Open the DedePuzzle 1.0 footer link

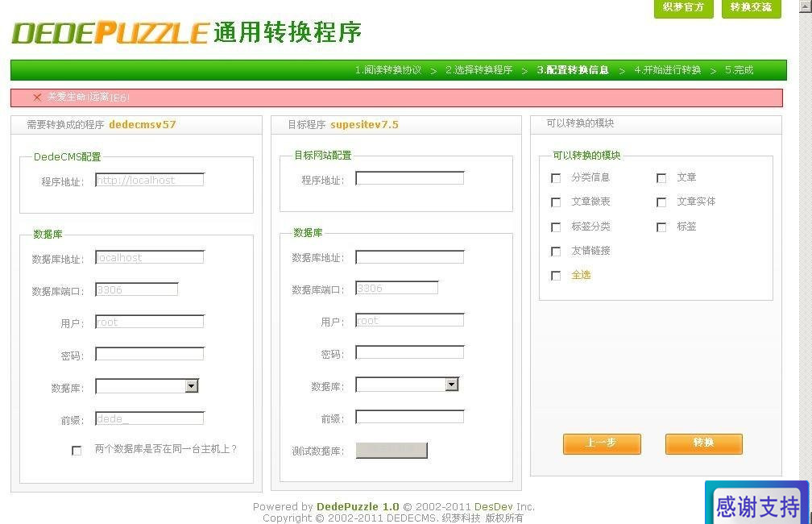[x=358, y=506]
